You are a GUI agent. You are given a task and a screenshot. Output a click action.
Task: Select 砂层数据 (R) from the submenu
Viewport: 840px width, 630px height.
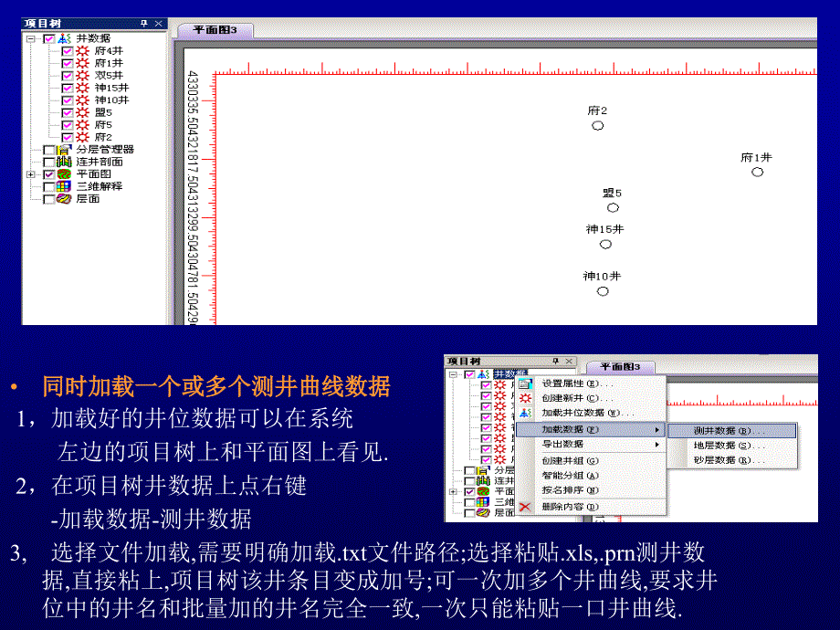tap(732, 460)
